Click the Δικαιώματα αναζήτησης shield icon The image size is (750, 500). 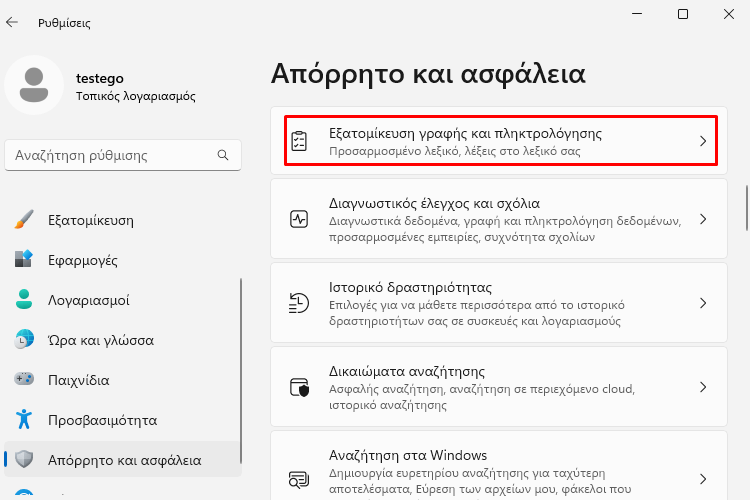[x=299, y=387]
